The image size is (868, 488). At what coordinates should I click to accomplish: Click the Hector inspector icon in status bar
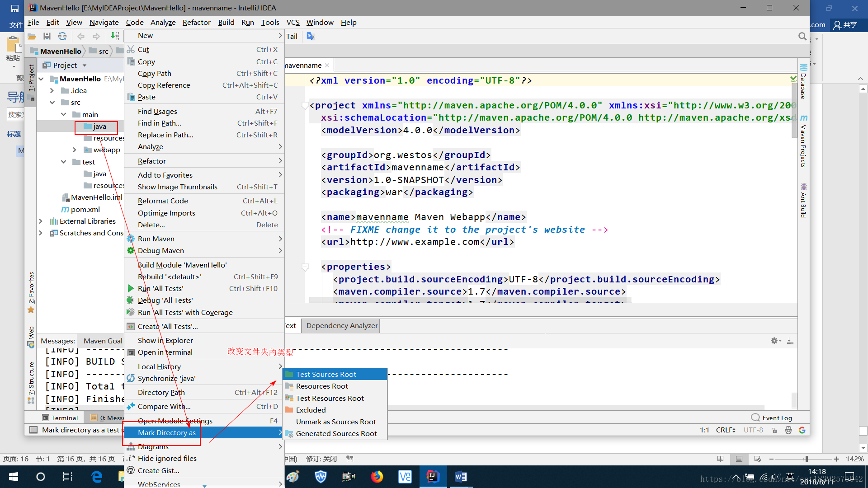788,430
